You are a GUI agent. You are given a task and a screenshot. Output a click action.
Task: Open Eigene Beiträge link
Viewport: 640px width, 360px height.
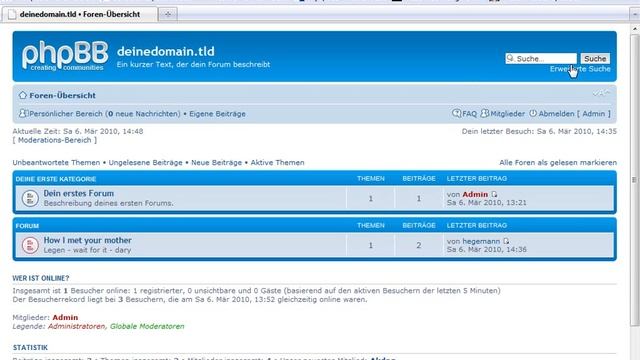pyautogui.click(x=217, y=114)
